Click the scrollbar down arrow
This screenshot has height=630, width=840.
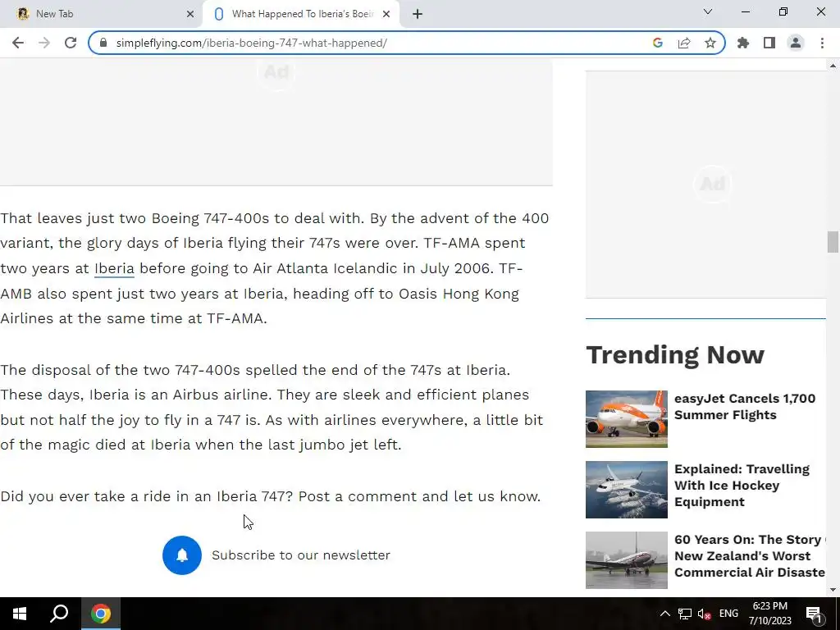[833, 590]
